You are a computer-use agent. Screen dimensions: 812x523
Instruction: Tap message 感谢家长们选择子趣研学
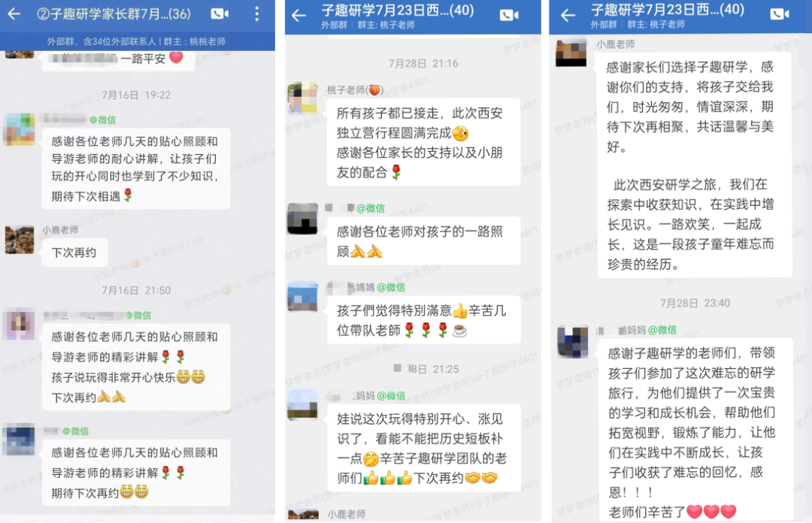(695, 165)
